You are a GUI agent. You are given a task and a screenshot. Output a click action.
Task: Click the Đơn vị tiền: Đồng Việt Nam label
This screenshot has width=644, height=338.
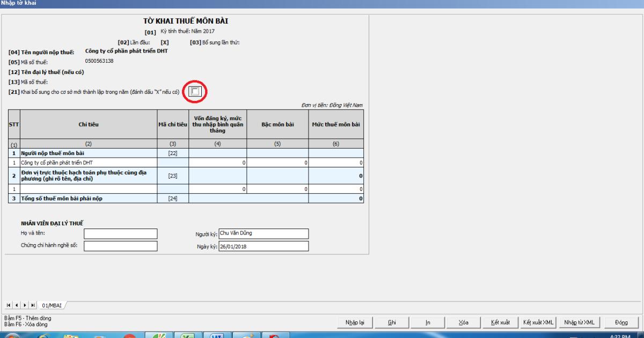click(x=332, y=105)
